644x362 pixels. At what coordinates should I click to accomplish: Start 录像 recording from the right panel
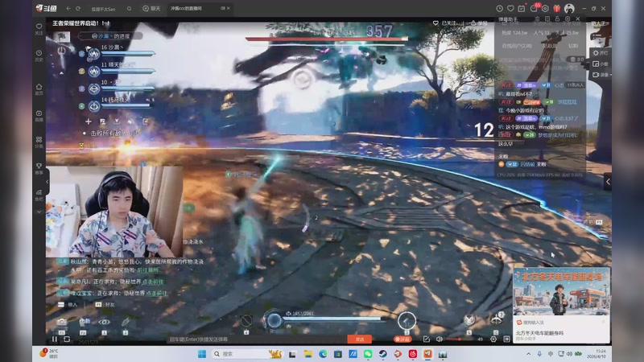[x=600, y=75]
